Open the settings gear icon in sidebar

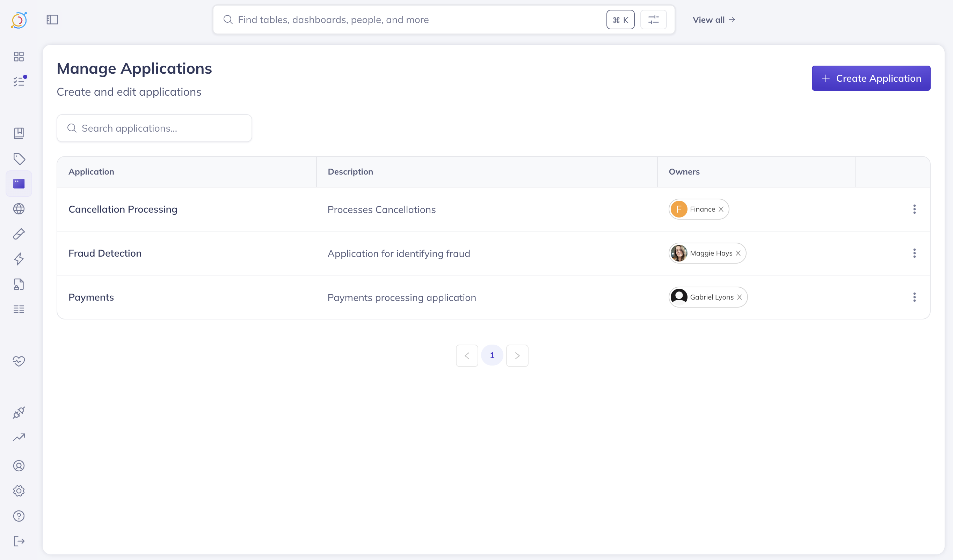(x=19, y=491)
